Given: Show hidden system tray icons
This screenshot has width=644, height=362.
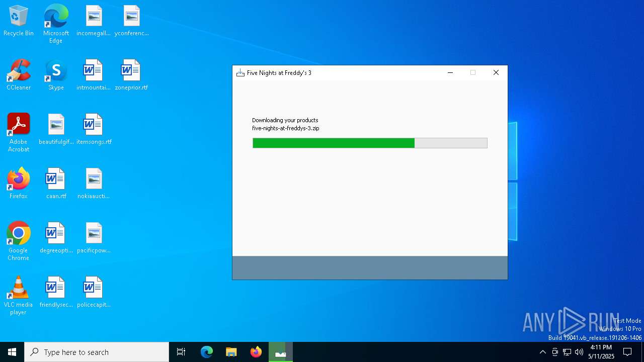Looking at the screenshot, I should pyautogui.click(x=542, y=352).
